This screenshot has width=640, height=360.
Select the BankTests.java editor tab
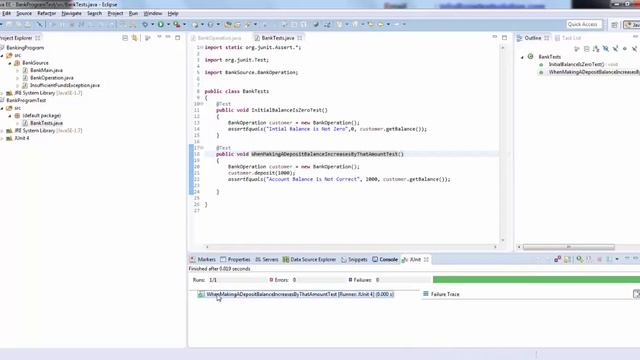coord(278,38)
